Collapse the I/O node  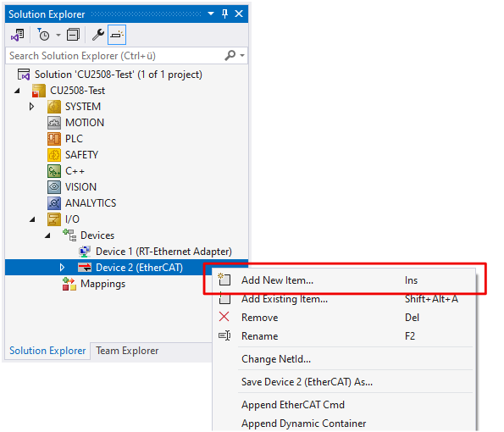tap(32, 219)
